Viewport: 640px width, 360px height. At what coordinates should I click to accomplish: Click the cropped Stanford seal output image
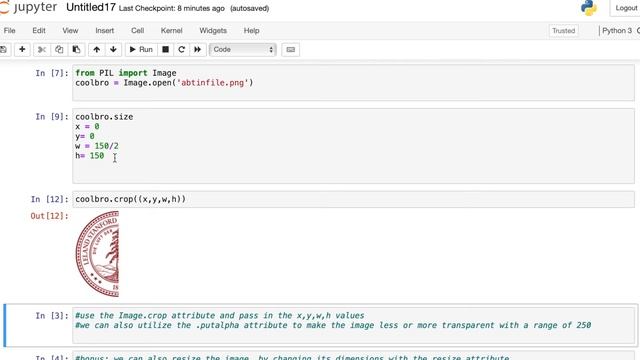point(97,253)
